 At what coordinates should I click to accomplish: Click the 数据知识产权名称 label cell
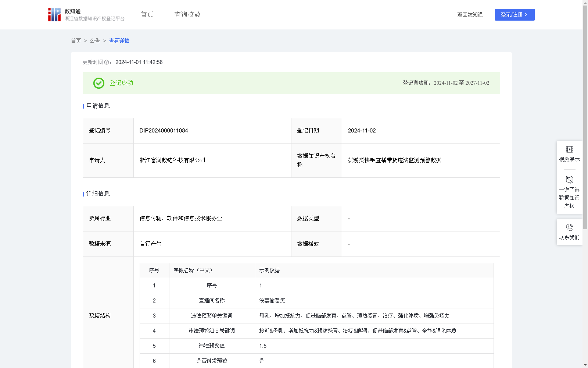pyautogui.click(x=316, y=160)
